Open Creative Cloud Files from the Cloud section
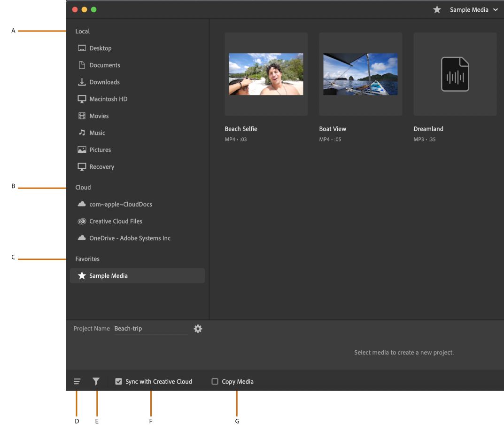This screenshot has width=504, height=425. tap(115, 221)
